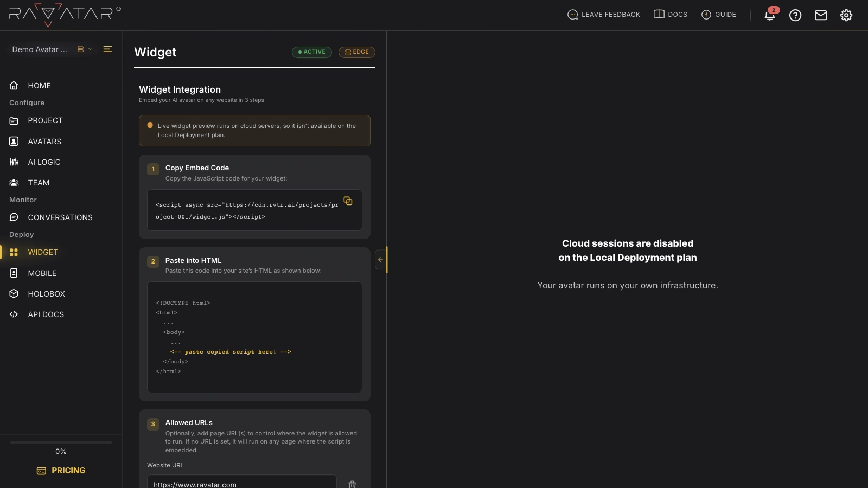
Task: Copy the embed code snippet
Action: pos(348,201)
